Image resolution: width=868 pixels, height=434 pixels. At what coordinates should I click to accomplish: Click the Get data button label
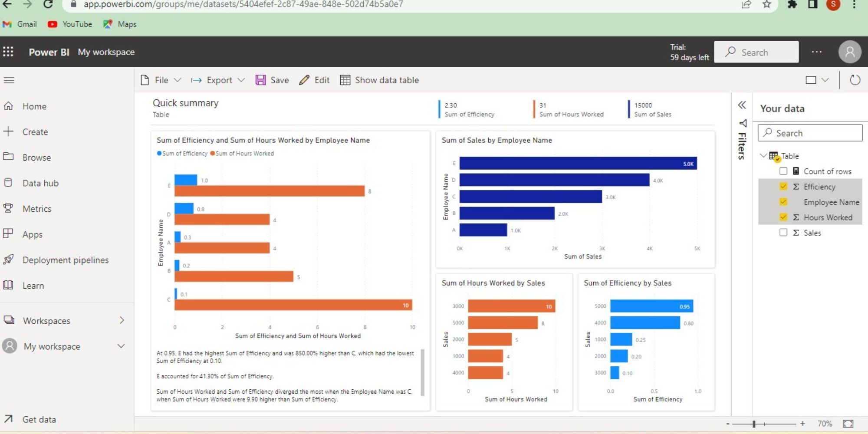click(x=39, y=419)
